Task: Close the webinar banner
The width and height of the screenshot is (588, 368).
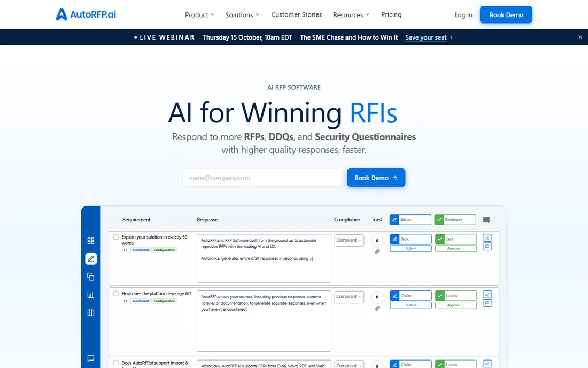Action: coord(580,37)
